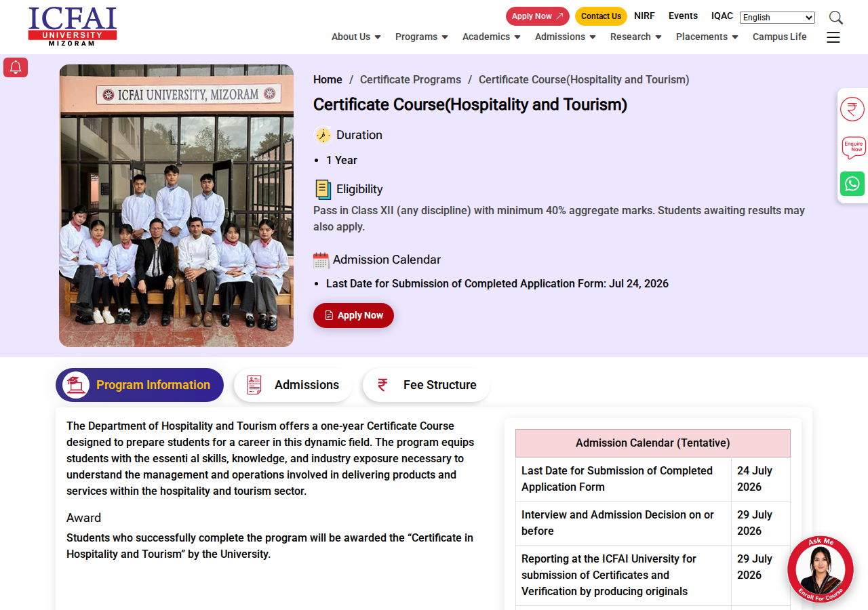Screen dimensions: 868x610
Task: Click the yellow Contact Us button
Action: click(x=601, y=16)
